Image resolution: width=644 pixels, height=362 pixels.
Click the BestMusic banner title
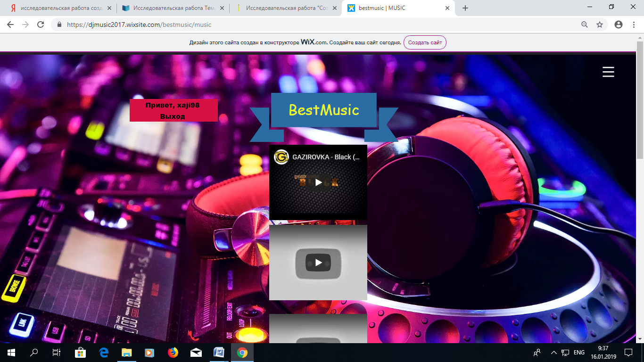[324, 110]
